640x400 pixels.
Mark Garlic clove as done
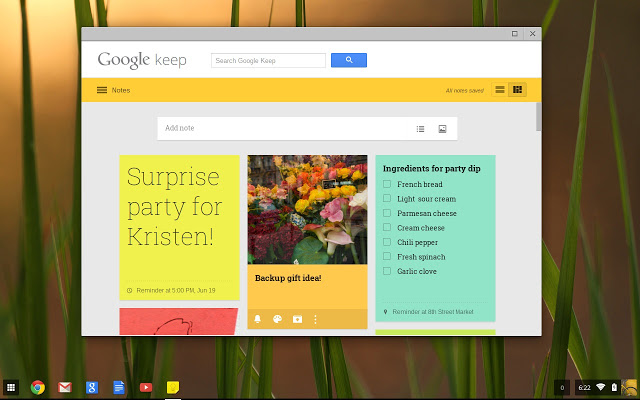point(387,271)
